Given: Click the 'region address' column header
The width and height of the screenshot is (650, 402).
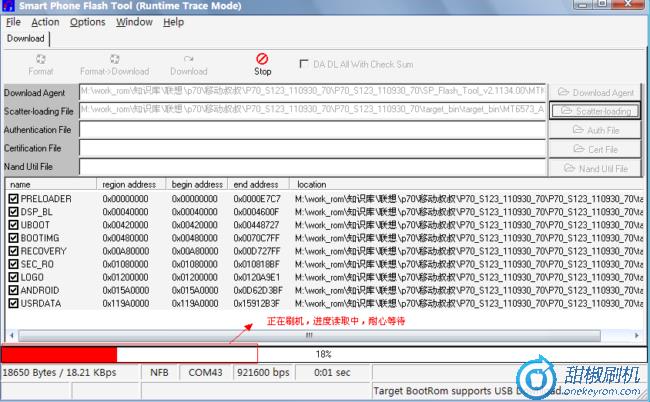Looking at the screenshot, I should [x=129, y=185].
